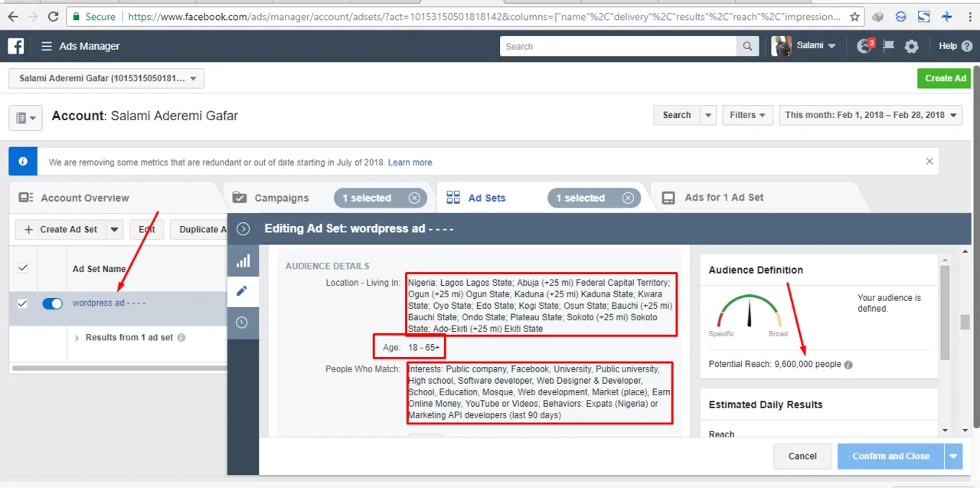Viewport: 980px width, 488px height.
Task: Turn off the wordpress ad delivery toggle
Action: (52, 303)
